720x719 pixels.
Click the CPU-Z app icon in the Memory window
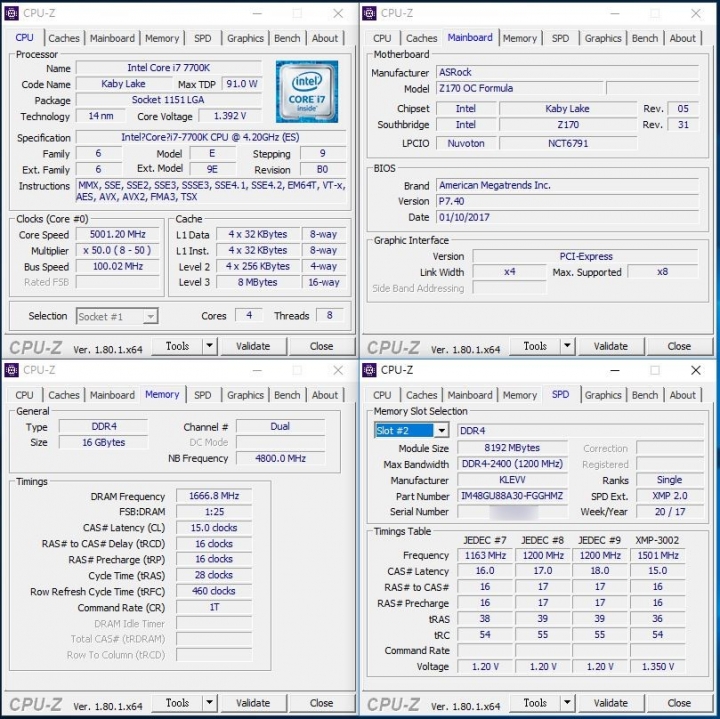pos(11,370)
